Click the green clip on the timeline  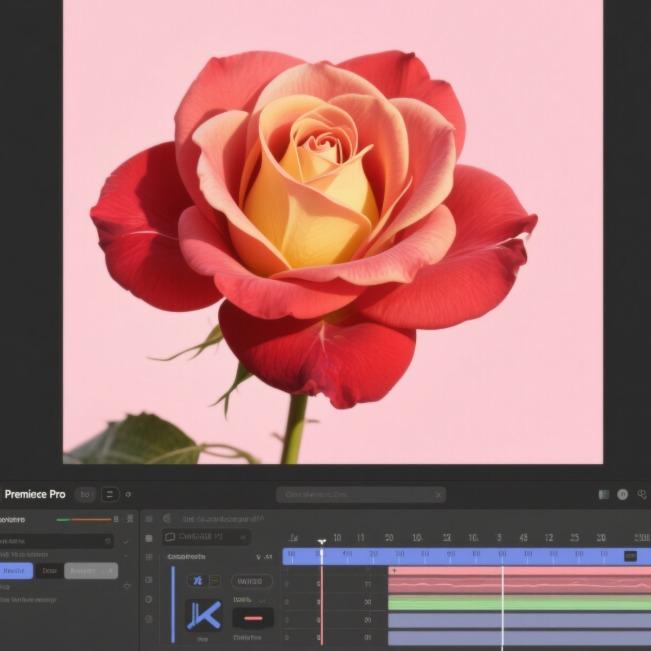click(x=518, y=603)
